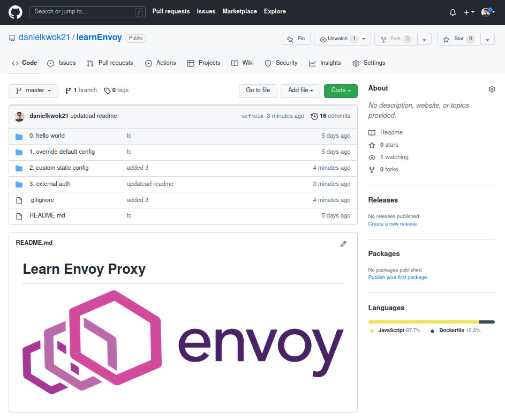Focus the Search or jump to field

[x=87, y=12]
